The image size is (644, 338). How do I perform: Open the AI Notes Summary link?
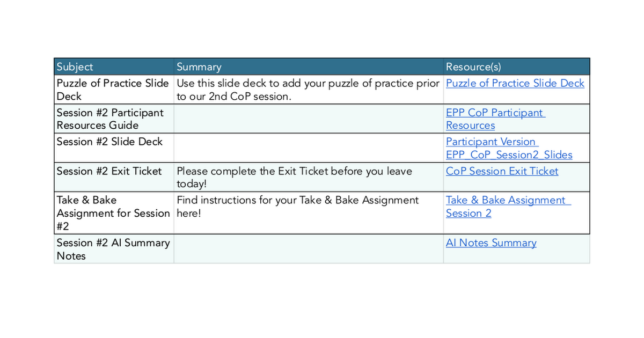[491, 243]
